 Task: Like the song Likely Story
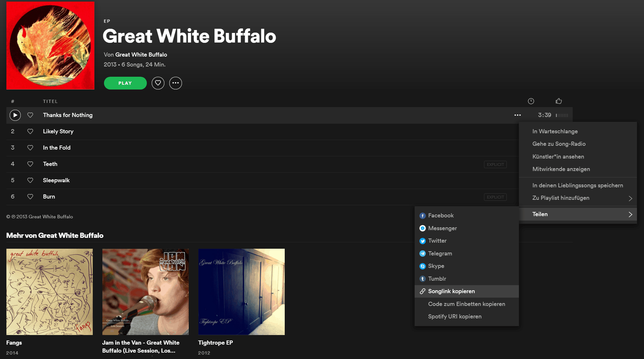coord(30,131)
